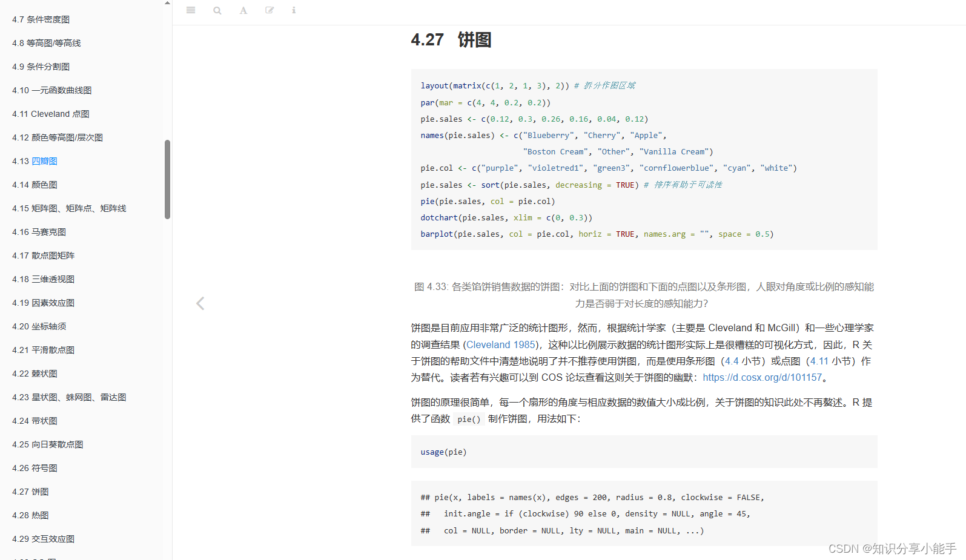Open chapter 4.28 热图
The height and width of the screenshot is (560, 966).
30,515
